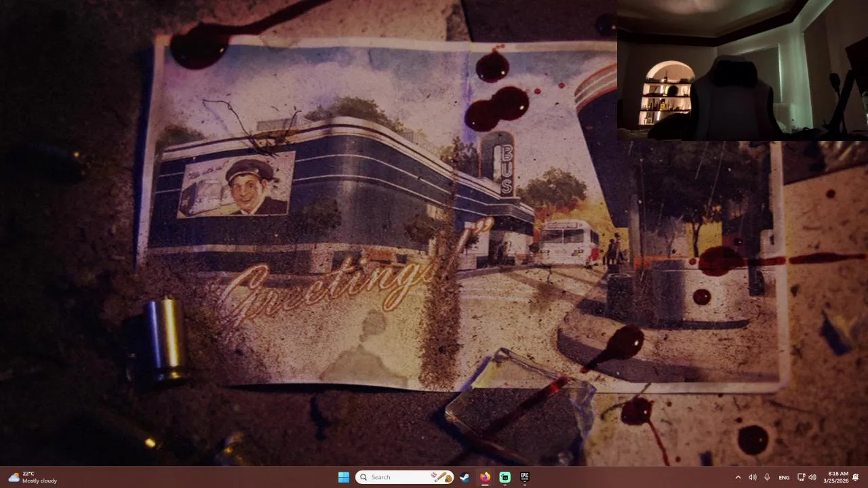This screenshot has height=488, width=868.
Task: Click the taskbar Search box
Action: pos(405,477)
